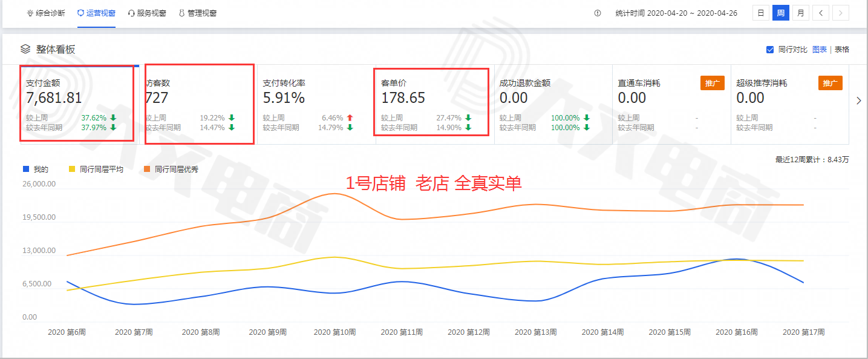Select the 客单价 metric card
The width and height of the screenshot is (868, 359).
435,104
